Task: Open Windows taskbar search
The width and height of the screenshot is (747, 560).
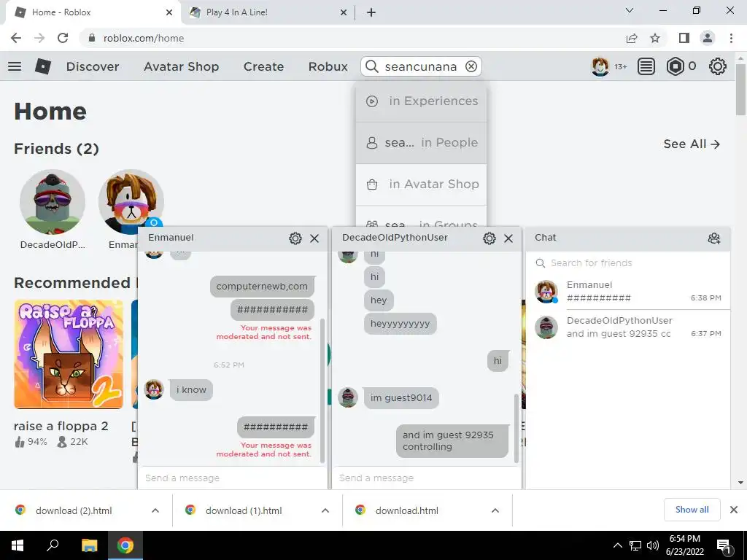Action: (53, 545)
